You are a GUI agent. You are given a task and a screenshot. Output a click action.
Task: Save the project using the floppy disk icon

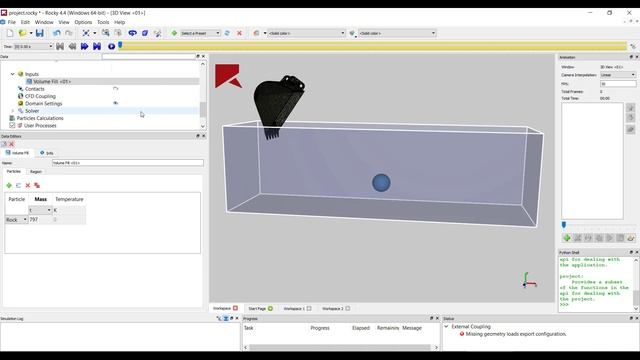tap(40, 33)
